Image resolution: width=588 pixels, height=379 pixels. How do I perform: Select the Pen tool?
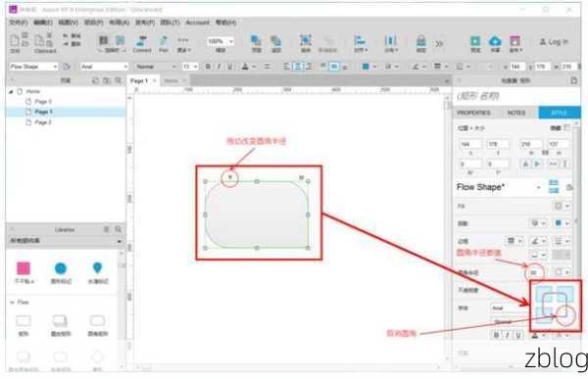163,44
